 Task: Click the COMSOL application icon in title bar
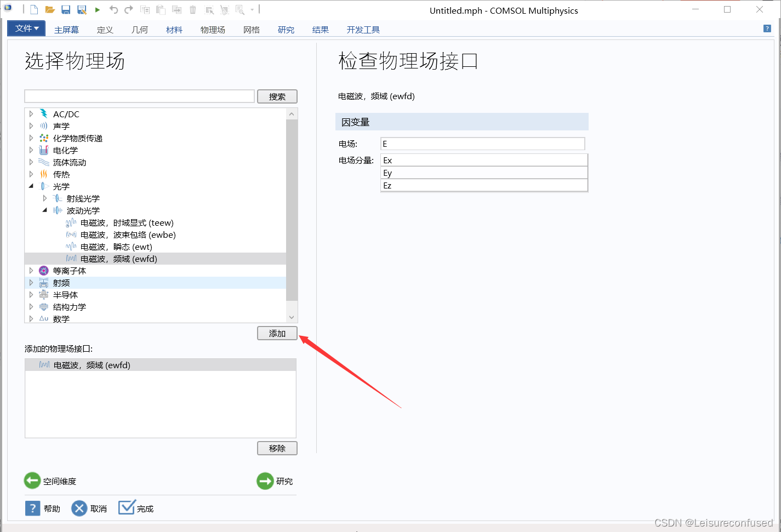(x=8, y=9)
